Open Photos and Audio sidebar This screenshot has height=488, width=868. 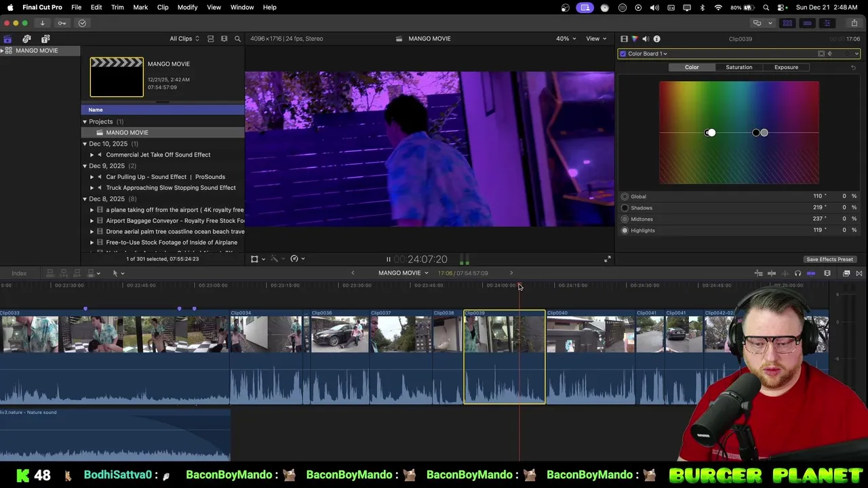click(26, 39)
